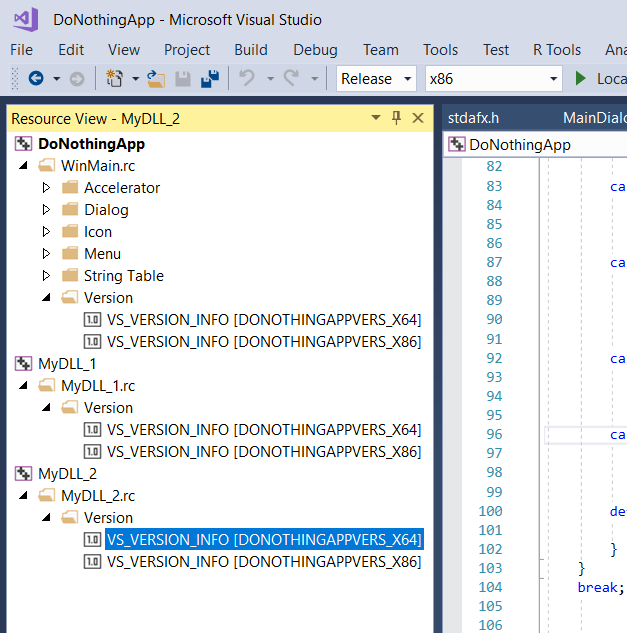Click the DoNothingApp project icon in tree
This screenshot has height=633, width=627.
[23, 144]
